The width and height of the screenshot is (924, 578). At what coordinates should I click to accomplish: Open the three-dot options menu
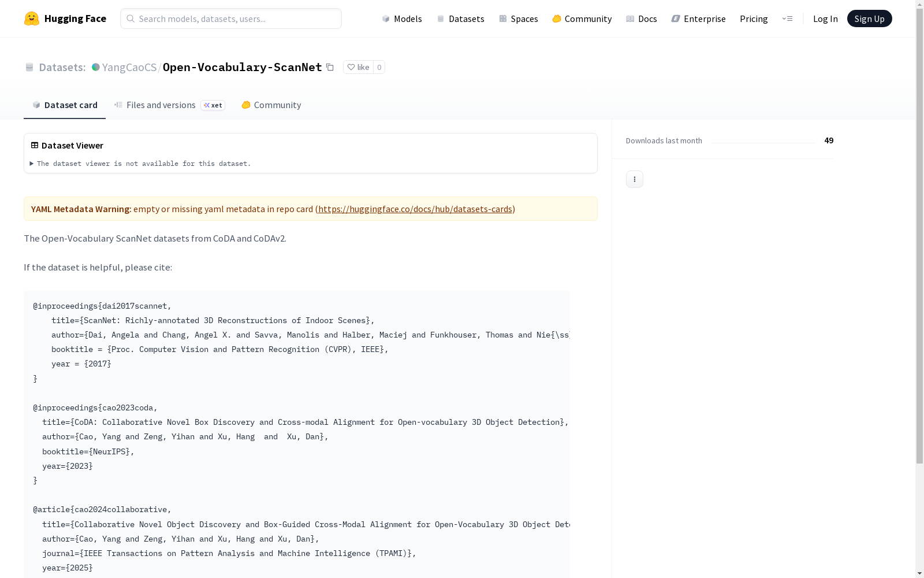pyautogui.click(x=634, y=179)
